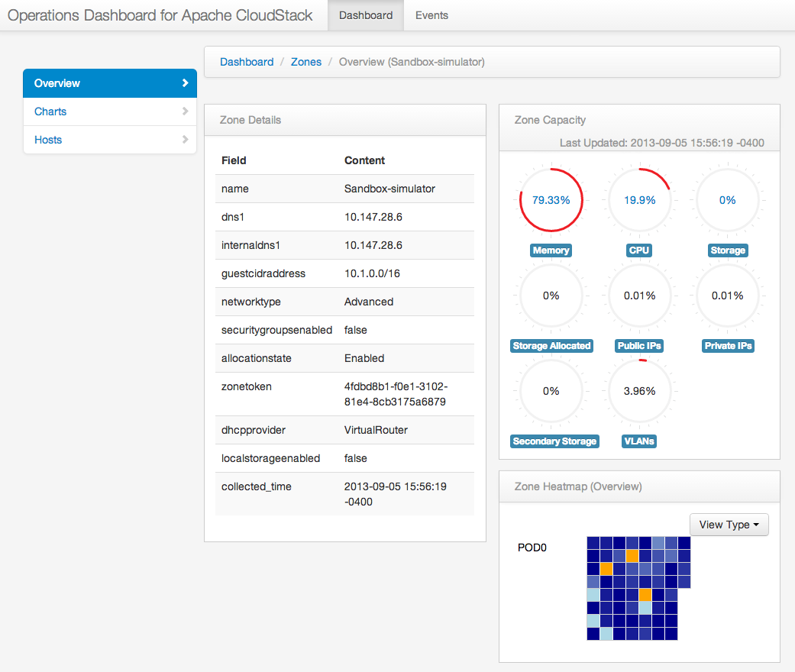Click the networktype value Advanced
Image resolution: width=795 pixels, height=672 pixels.
(369, 302)
